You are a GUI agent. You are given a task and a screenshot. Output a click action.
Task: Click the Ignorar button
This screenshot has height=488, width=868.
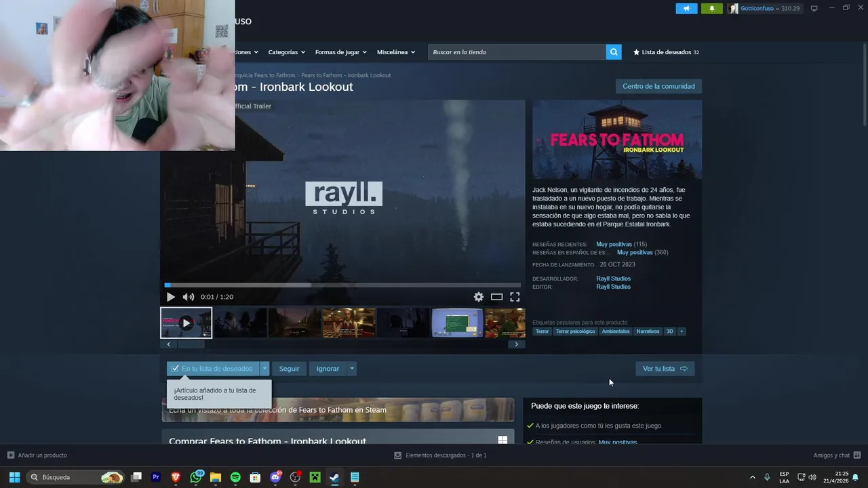tap(328, 369)
